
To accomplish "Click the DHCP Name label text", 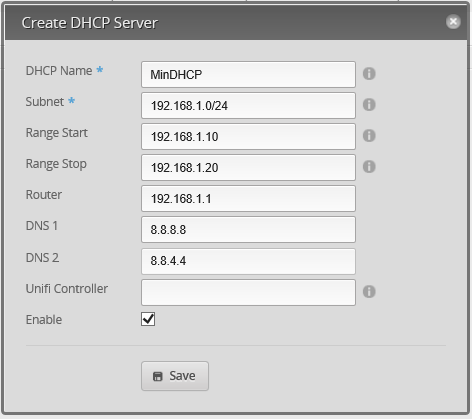I will (x=59, y=71).
